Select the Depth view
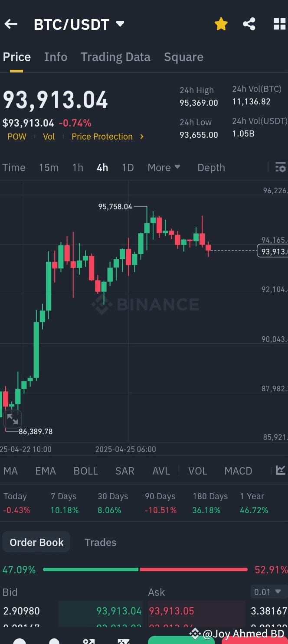 point(211,167)
